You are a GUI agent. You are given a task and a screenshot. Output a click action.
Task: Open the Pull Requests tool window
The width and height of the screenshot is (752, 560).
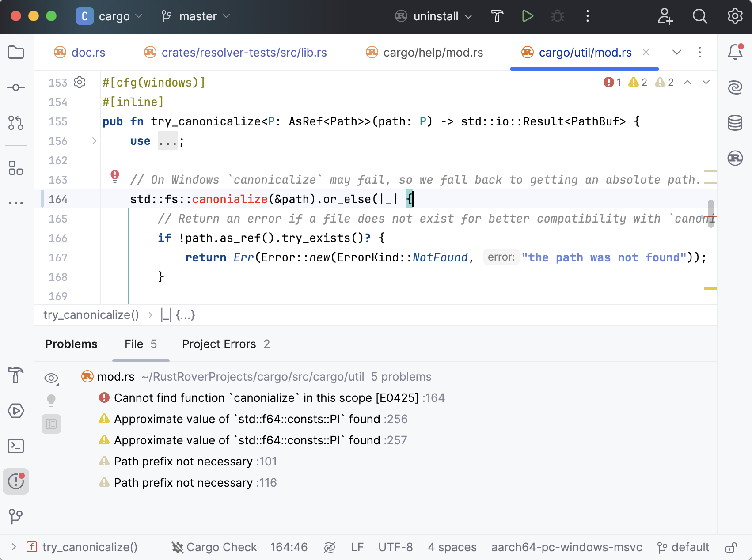click(16, 123)
